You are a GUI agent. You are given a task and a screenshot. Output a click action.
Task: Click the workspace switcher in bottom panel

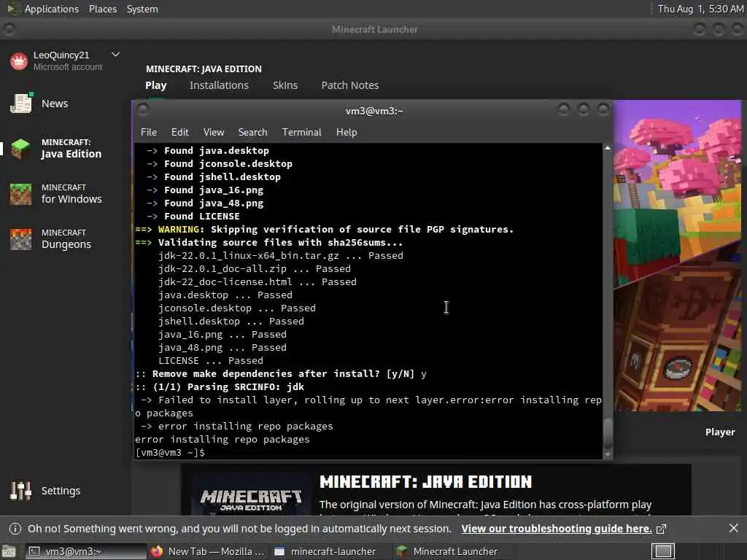coord(663,551)
